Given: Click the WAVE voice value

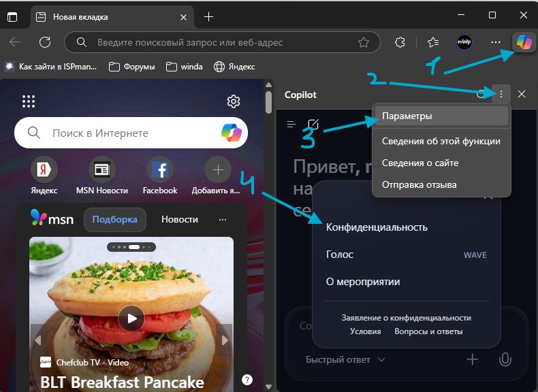Looking at the screenshot, I should (x=475, y=255).
